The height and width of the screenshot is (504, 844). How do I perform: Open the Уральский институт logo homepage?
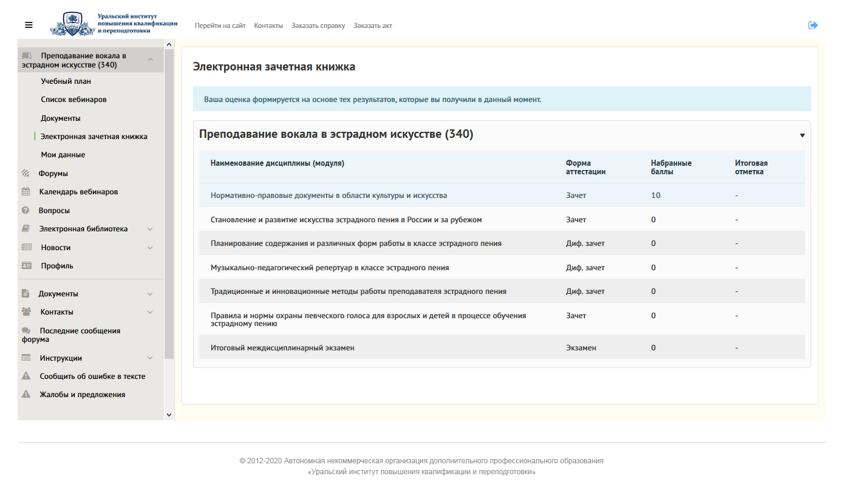click(x=114, y=24)
